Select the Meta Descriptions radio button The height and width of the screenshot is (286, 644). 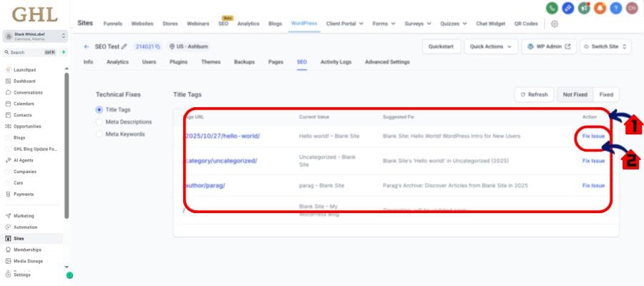pyautogui.click(x=99, y=122)
